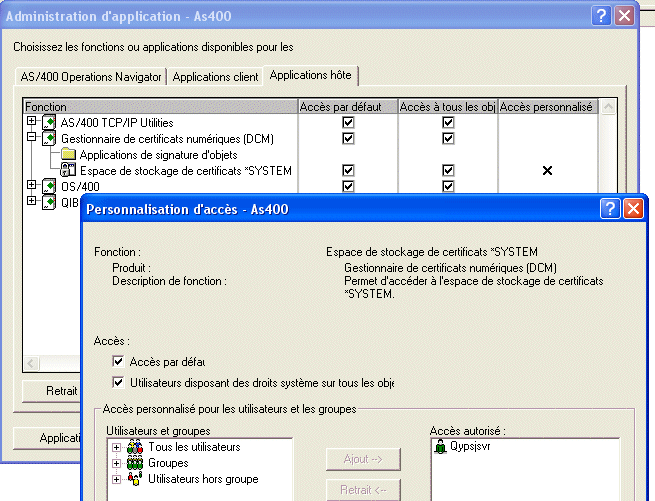Screen dimensions: 655x501
Task: Click the Accès personnalisé column header
Action: [x=548, y=107]
